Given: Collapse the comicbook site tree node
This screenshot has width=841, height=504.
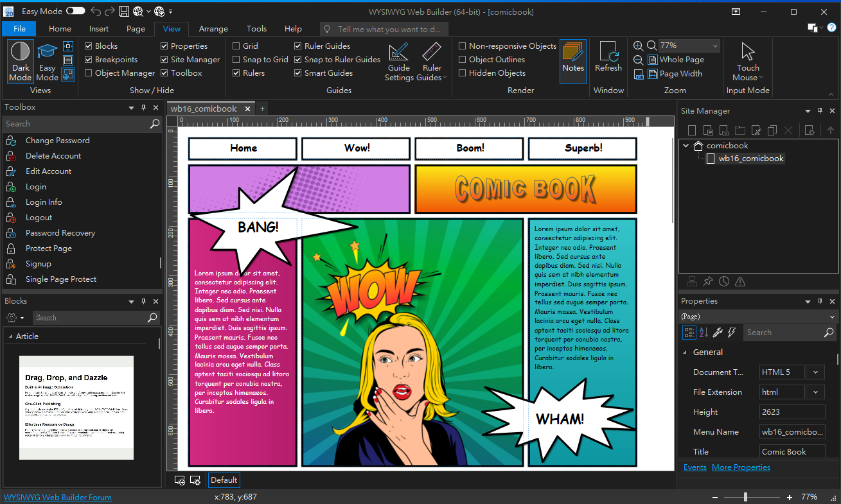Looking at the screenshot, I should click(x=686, y=146).
